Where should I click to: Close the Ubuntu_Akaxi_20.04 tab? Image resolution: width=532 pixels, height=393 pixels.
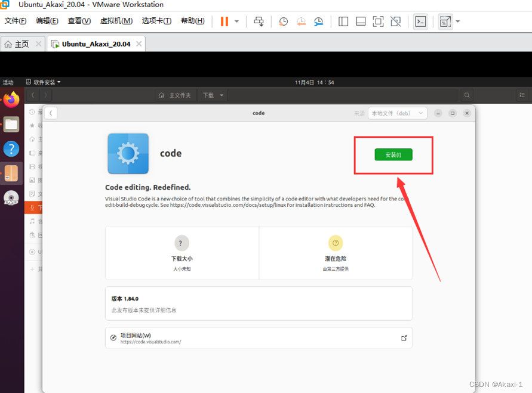click(139, 44)
